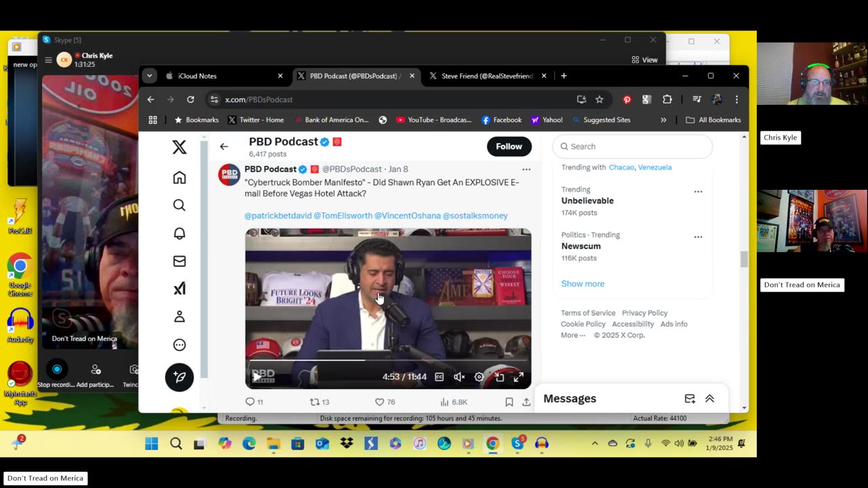Toggle closed captions on the video
The height and width of the screenshot is (488, 868).
(439, 377)
